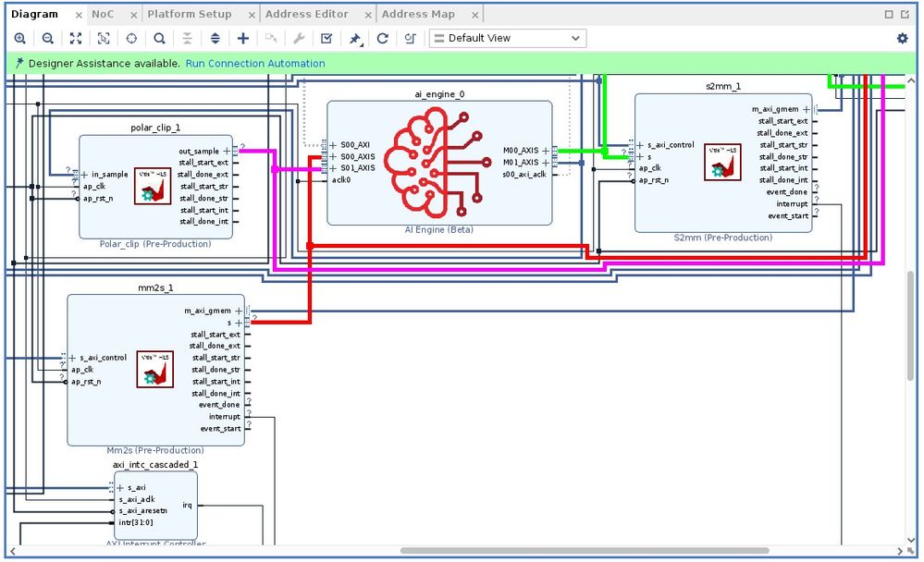Expand s_axi interface on axi_intc_cascaded_1

[x=120, y=488]
